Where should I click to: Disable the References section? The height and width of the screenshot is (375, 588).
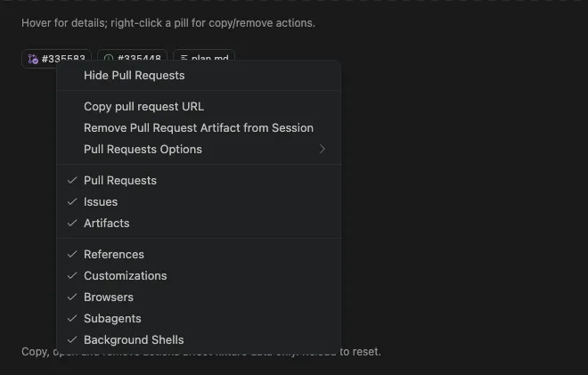[x=199, y=254]
